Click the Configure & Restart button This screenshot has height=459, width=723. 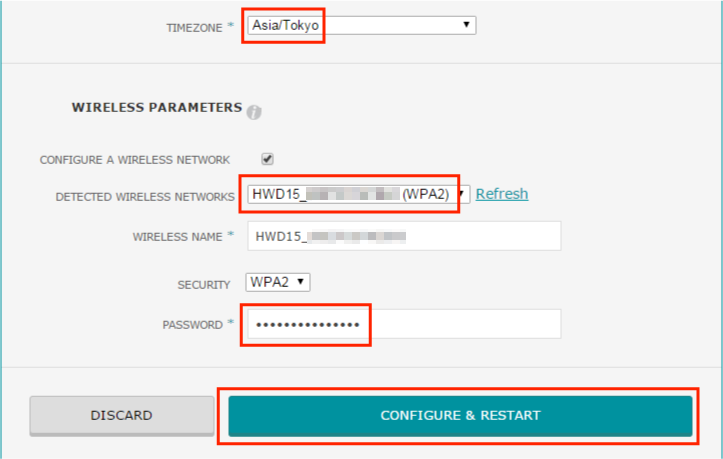(x=460, y=416)
